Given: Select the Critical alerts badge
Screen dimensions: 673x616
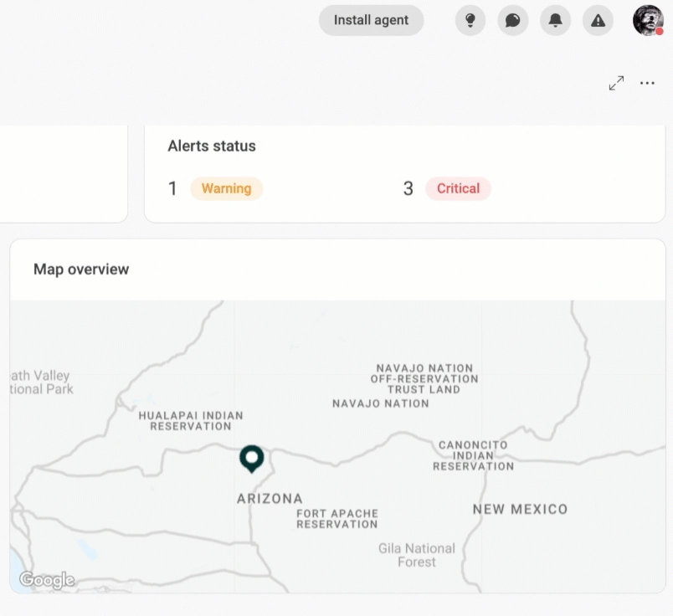Looking at the screenshot, I should pyautogui.click(x=458, y=188).
